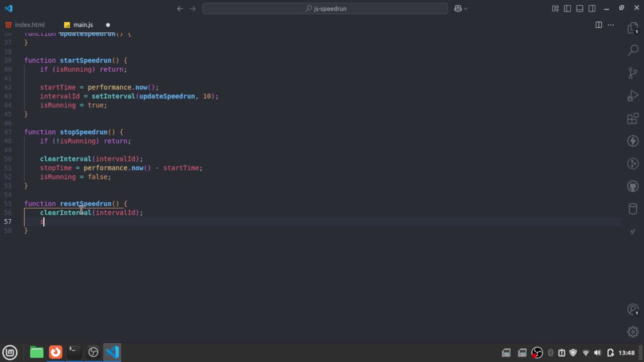Open the Extensions view

point(633,119)
